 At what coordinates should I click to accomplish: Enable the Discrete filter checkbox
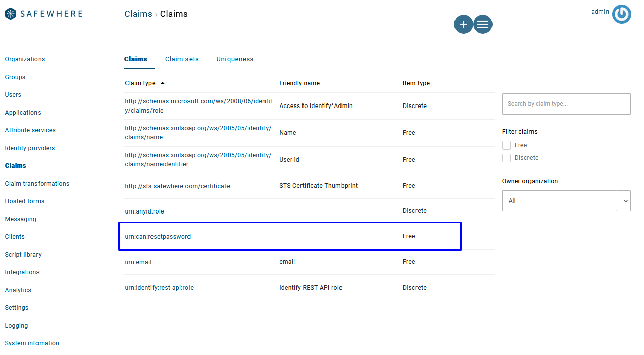point(506,158)
